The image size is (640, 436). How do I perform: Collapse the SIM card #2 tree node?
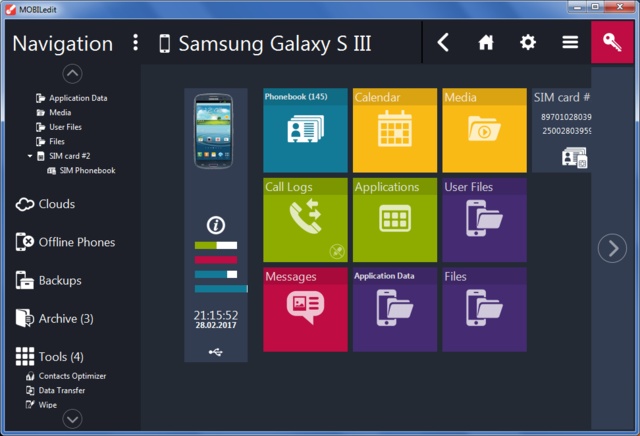[x=30, y=156]
